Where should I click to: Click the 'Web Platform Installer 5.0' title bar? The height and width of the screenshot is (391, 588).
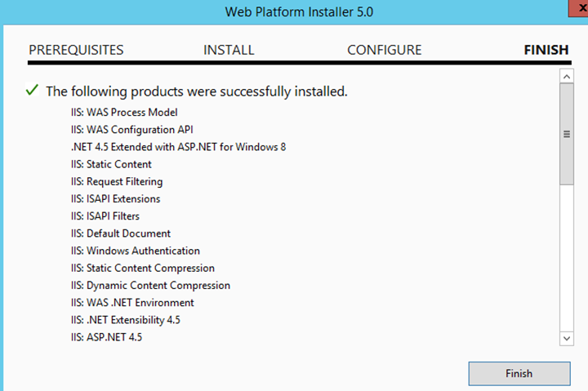[299, 12]
